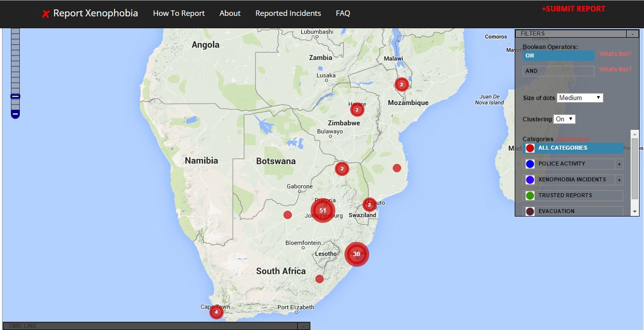Expand POLICE ACTIVITY subcategories plus button
The height and width of the screenshot is (330, 644).
click(x=619, y=164)
